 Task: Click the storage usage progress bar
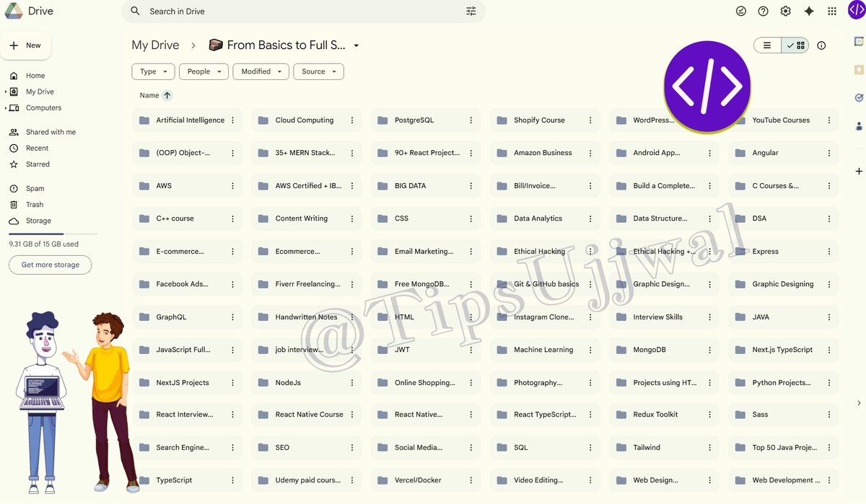pyautogui.click(x=53, y=234)
